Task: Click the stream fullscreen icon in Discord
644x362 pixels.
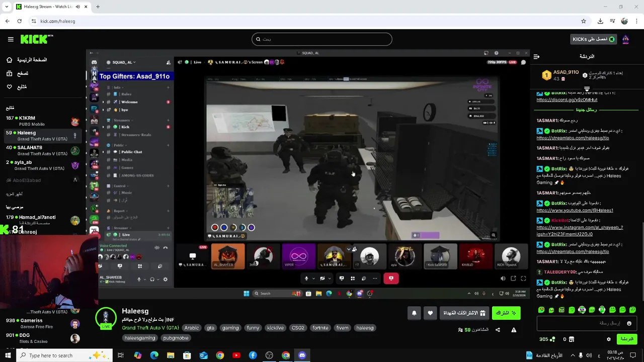Action: coord(523,278)
